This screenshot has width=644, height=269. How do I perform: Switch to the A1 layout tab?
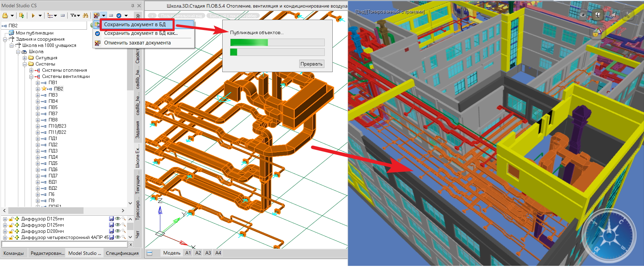188,253
